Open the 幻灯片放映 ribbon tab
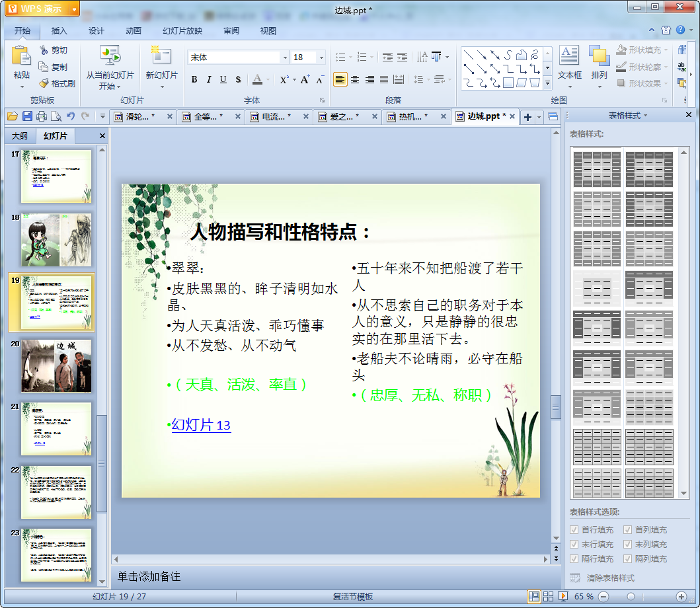The image size is (700, 608). tap(182, 31)
